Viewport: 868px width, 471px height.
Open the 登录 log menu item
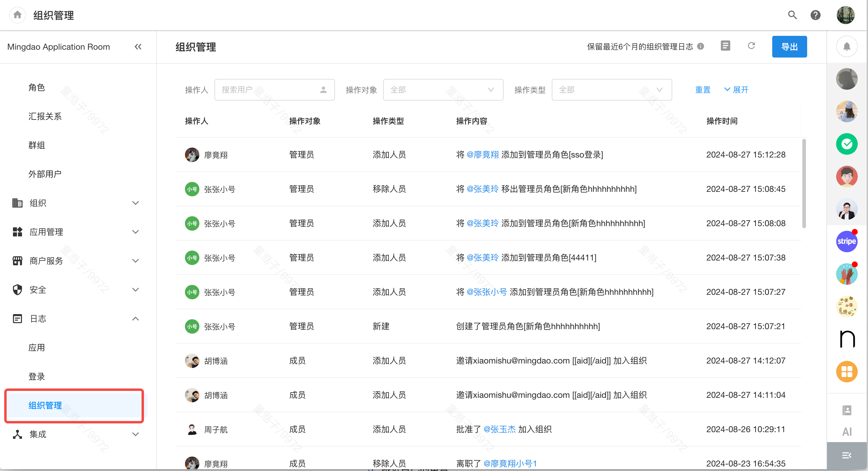point(37,377)
